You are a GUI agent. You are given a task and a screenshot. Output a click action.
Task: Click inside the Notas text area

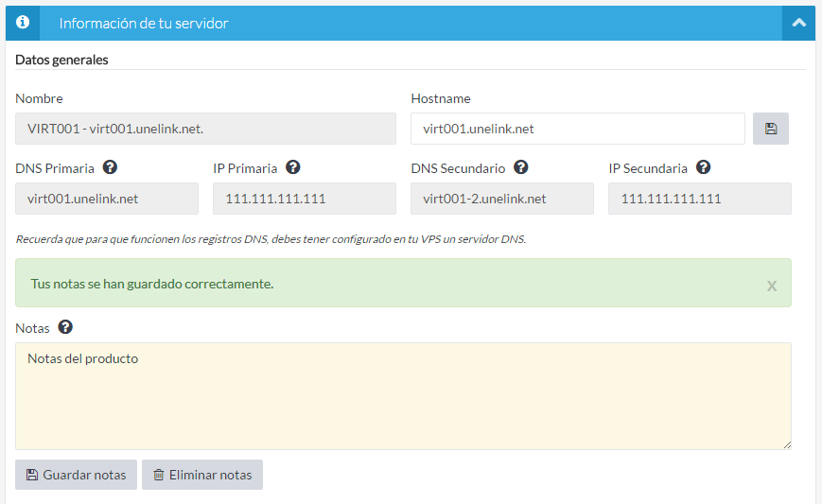(403, 397)
